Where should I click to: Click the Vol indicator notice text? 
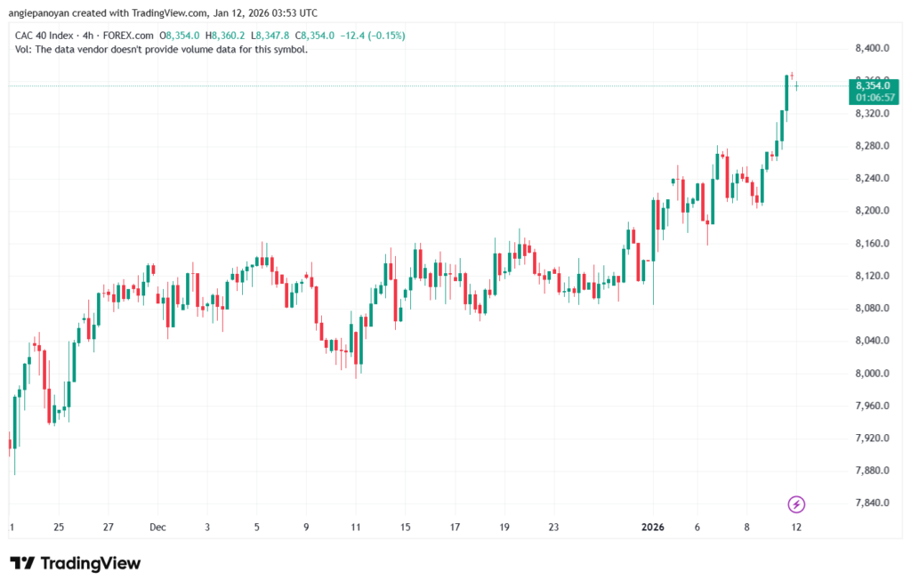coord(162,50)
